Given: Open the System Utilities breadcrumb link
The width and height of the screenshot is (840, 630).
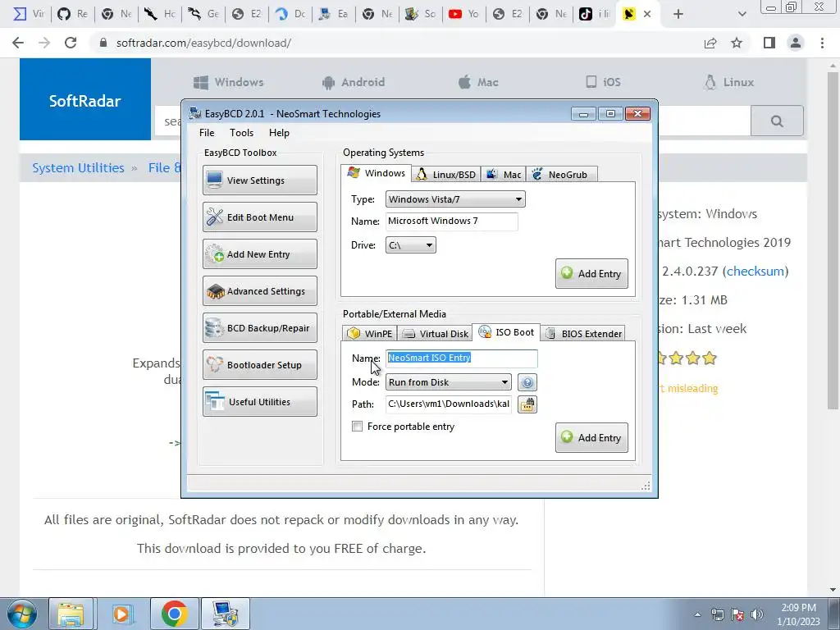Looking at the screenshot, I should (78, 167).
